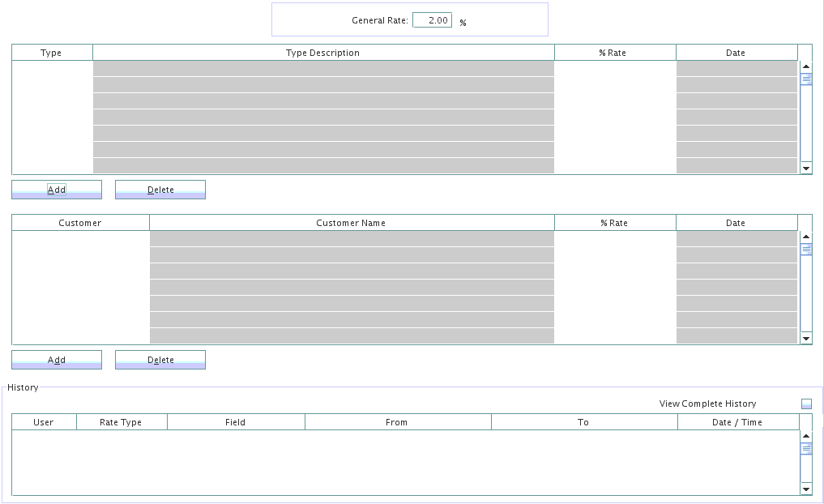Click Delete button below the Type table

pos(160,190)
